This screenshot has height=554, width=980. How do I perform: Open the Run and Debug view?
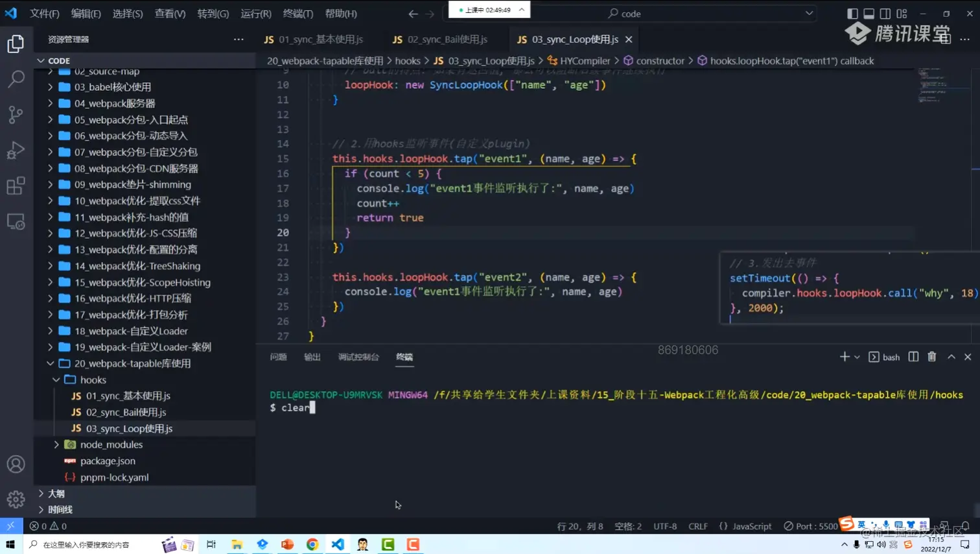[x=16, y=151]
